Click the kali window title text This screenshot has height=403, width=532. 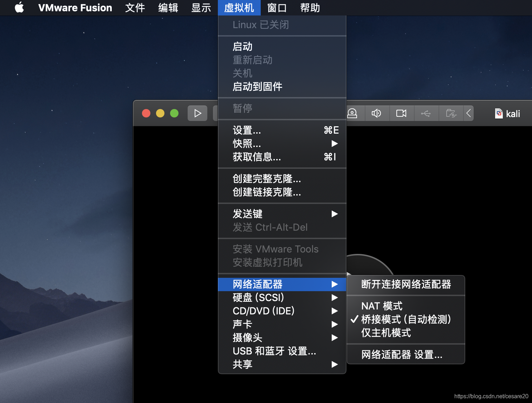point(513,114)
